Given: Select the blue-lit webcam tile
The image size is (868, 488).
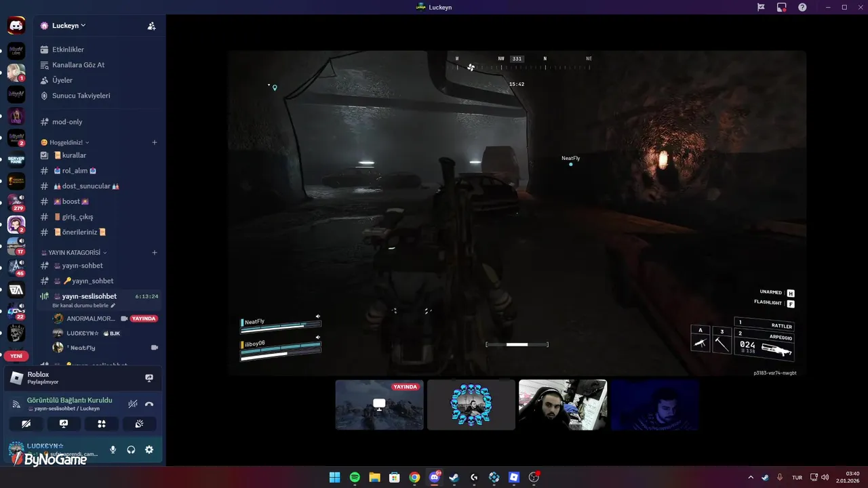Looking at the screenshot, I should [x=654, y=405].
